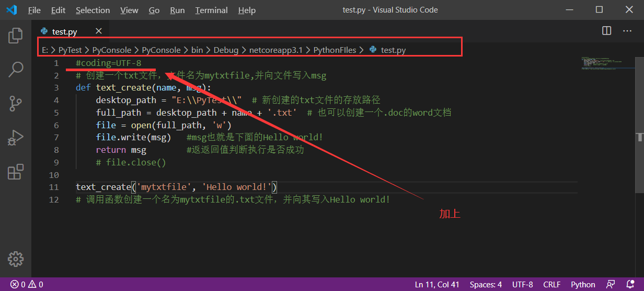Screen dimensions: 644x291
Task: Change file encoding UTF-8 in status bar
Action: pyautogui.click(x=523, y=285)
